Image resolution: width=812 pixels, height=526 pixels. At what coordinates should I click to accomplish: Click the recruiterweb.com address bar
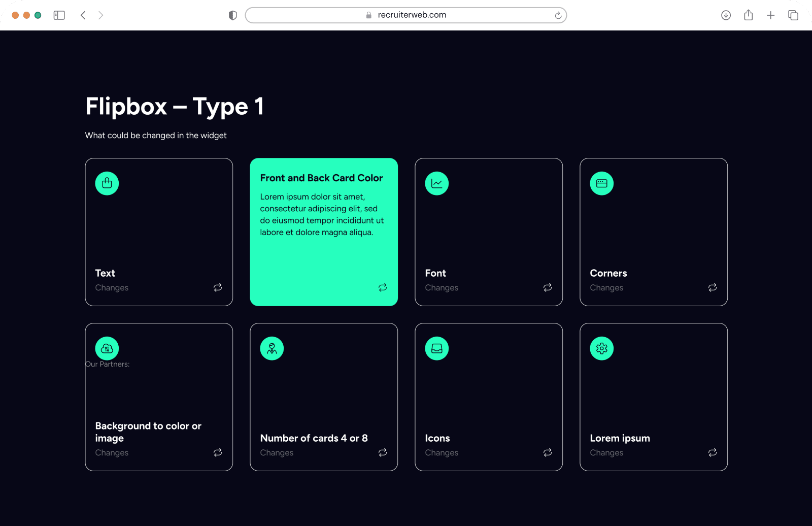pyautogui.click(x=406, y=15)
